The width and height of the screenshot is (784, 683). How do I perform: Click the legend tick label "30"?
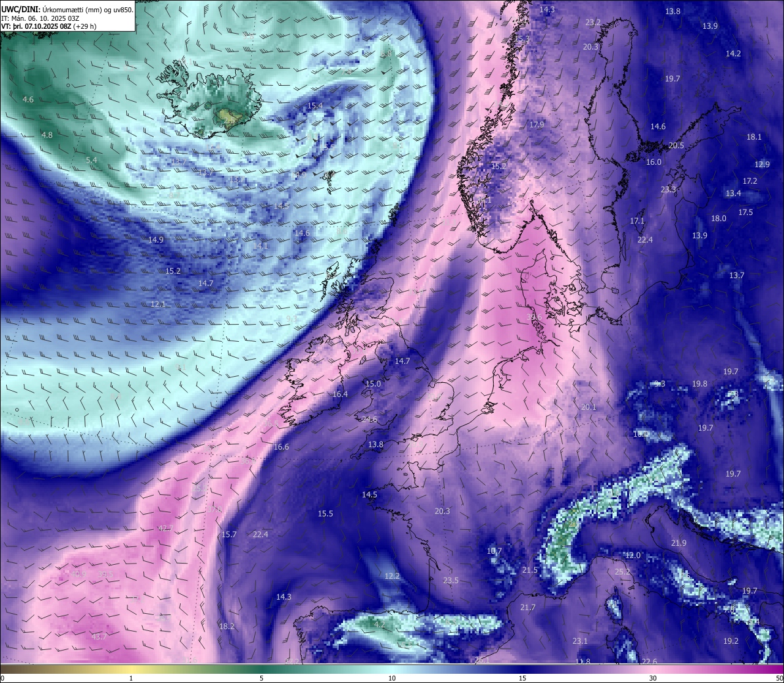click(653, 678)
